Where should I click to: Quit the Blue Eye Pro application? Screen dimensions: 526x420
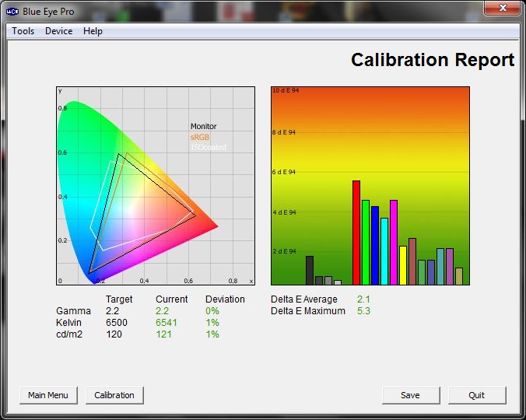(477, 395)
